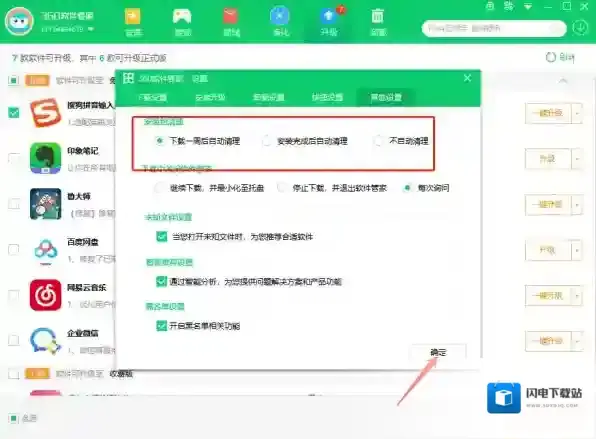Click the 网易云音乐 red app icon
The image size is (596, 439).
click(x=46, y=295)
